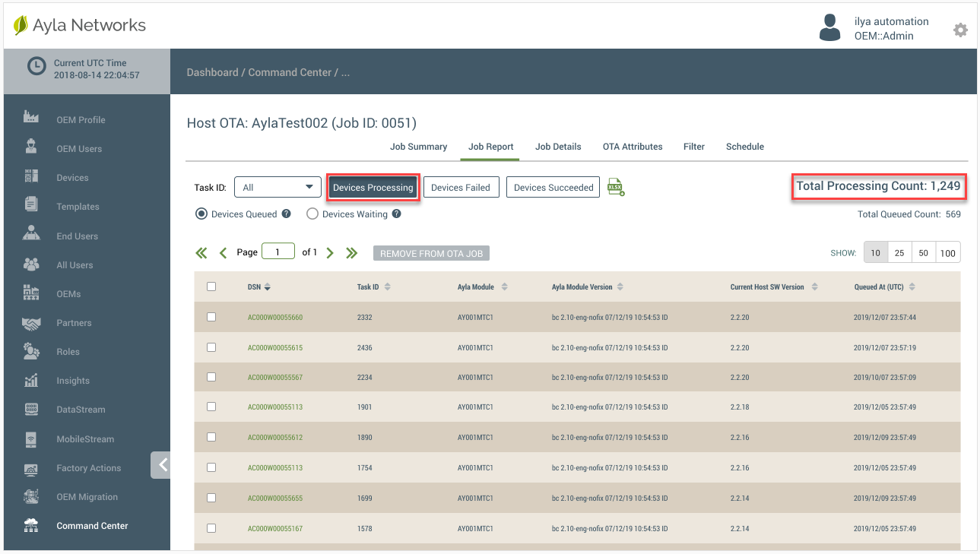Sort by Ayla Module column
The width and height of the screenshot is (980, 554).
(505, 287)
